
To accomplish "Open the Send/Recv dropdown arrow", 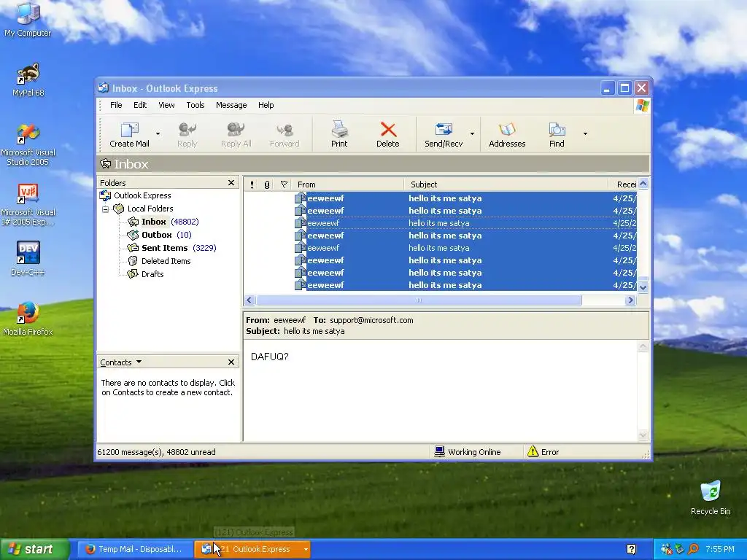I will pyautogui.click(x=472, y=133).
